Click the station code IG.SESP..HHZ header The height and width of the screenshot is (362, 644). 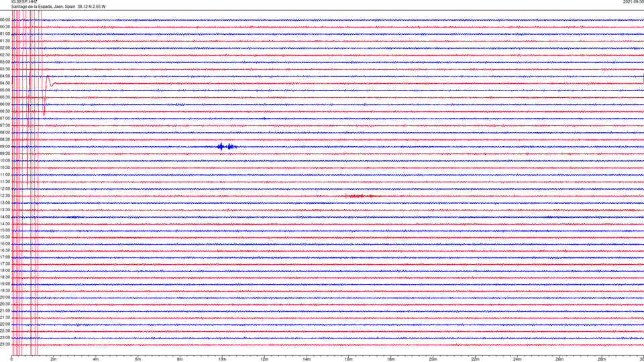click(x=24, y=1)
